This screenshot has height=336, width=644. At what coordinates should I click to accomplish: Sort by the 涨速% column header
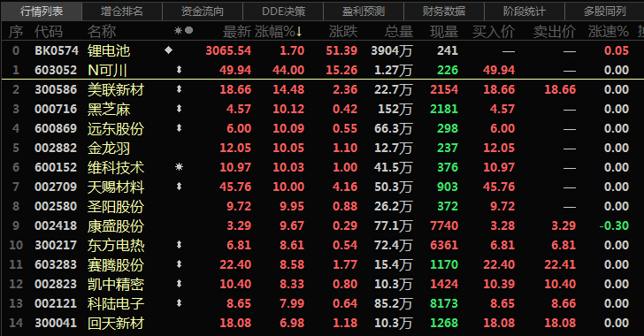[609, 32]
